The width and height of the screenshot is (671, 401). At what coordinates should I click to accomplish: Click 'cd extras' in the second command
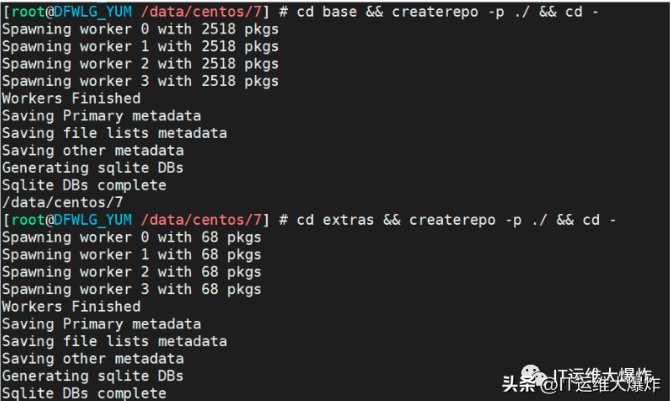(333, 219)
